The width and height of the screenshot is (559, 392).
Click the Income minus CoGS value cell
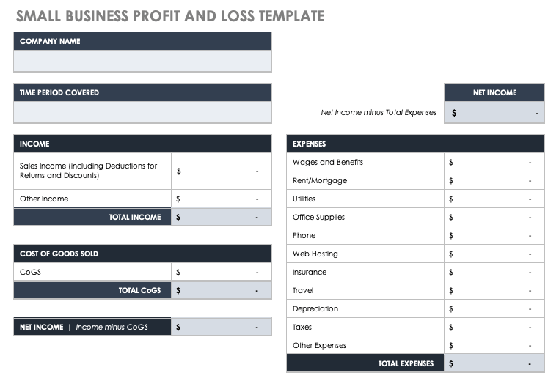pyautogui.click(x=221, y=327)
